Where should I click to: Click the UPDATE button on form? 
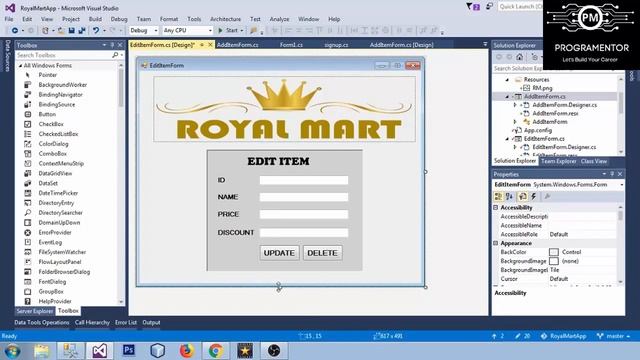click(x=279, y=253)
